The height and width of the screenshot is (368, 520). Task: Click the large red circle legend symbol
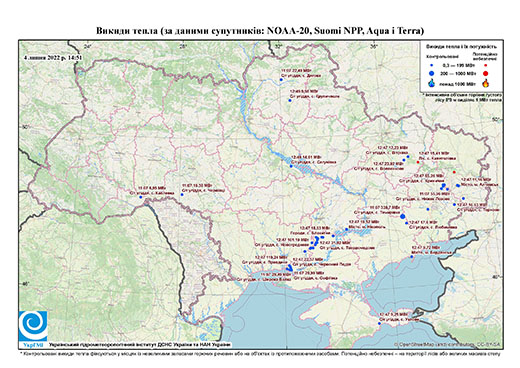(x=485, y=73)
